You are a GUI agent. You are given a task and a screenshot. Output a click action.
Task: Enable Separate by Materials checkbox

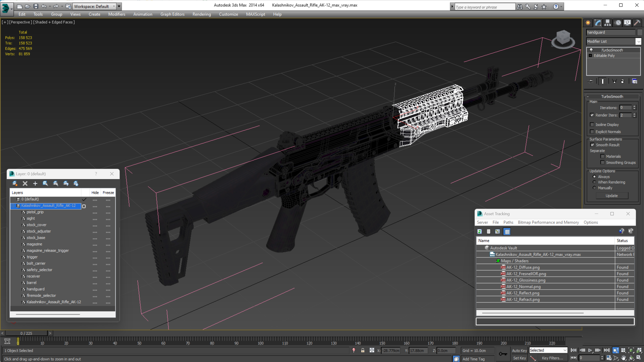click(602, 156)
